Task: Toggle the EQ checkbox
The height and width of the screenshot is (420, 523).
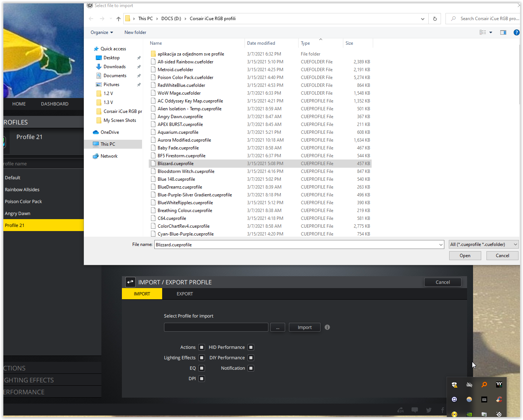Action: pyautogui.click(x=202, y=368)
